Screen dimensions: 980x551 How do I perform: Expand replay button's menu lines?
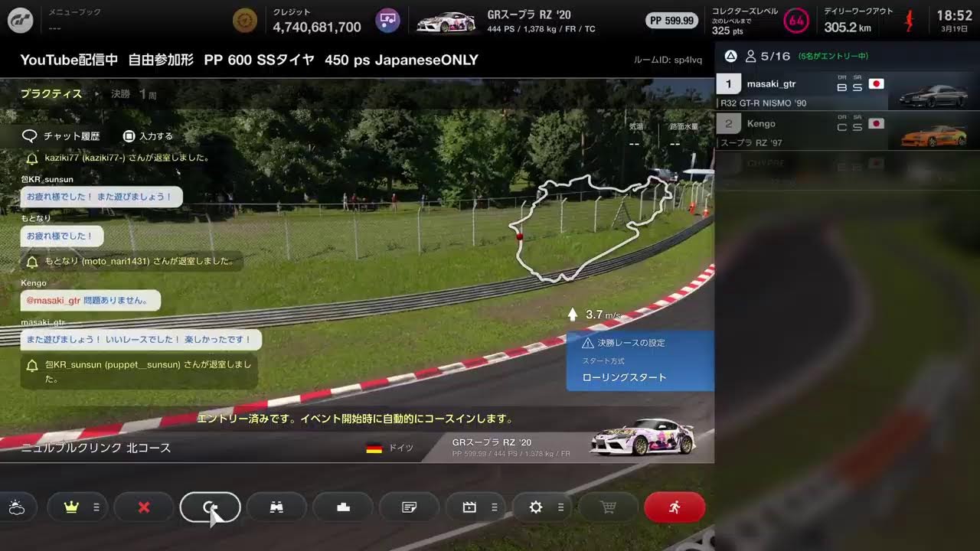pos(495,507)
